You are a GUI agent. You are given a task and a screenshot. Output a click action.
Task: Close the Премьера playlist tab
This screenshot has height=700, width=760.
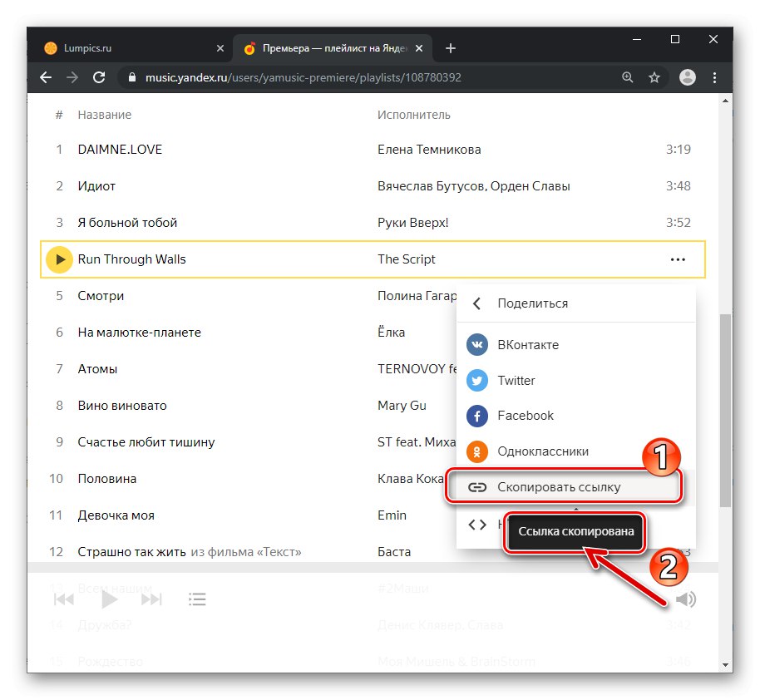point(419,48)
